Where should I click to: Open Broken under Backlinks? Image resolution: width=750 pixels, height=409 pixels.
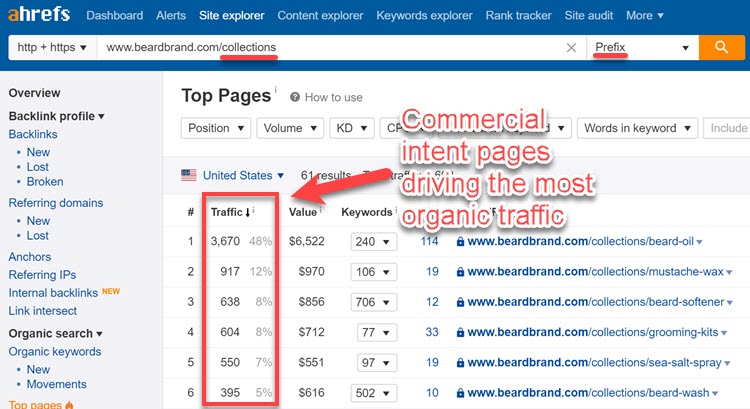[45, 182]
